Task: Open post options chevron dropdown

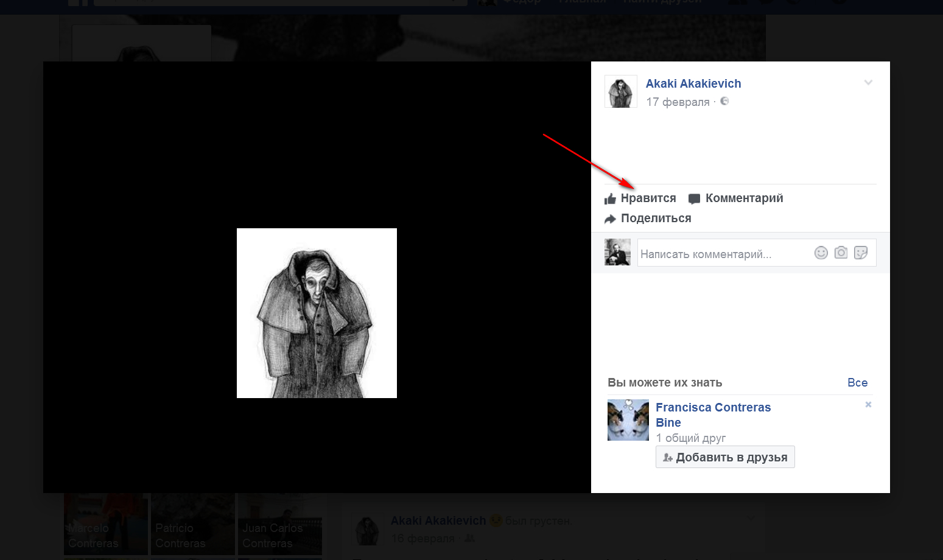Action: [868, 82]
